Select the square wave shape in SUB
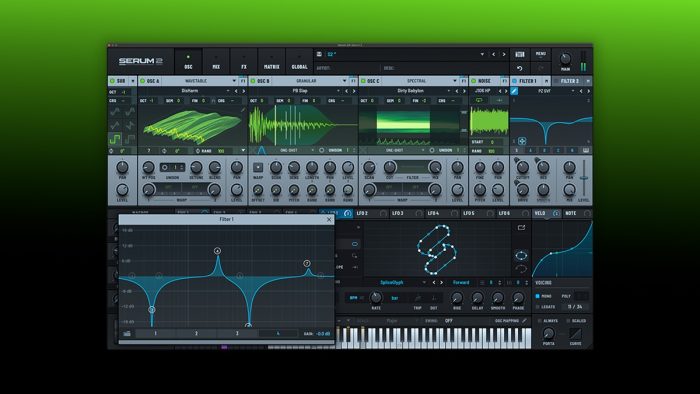 [115, 139]
